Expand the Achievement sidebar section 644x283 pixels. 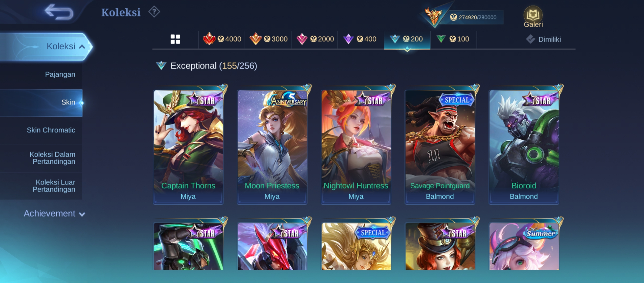pyautogui.click(x=54, y=214)
